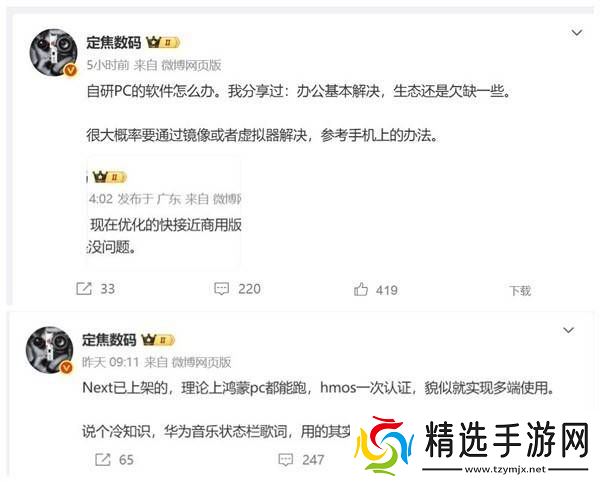Open the second post's profile avatar
The width and height of the screenshot is (600, 482).
[49, 350]
